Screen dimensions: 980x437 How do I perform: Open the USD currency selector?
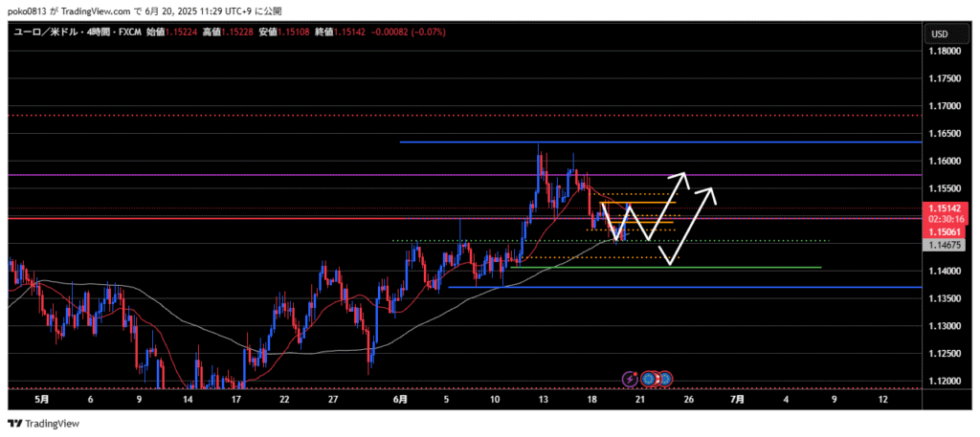click(939, 33)
